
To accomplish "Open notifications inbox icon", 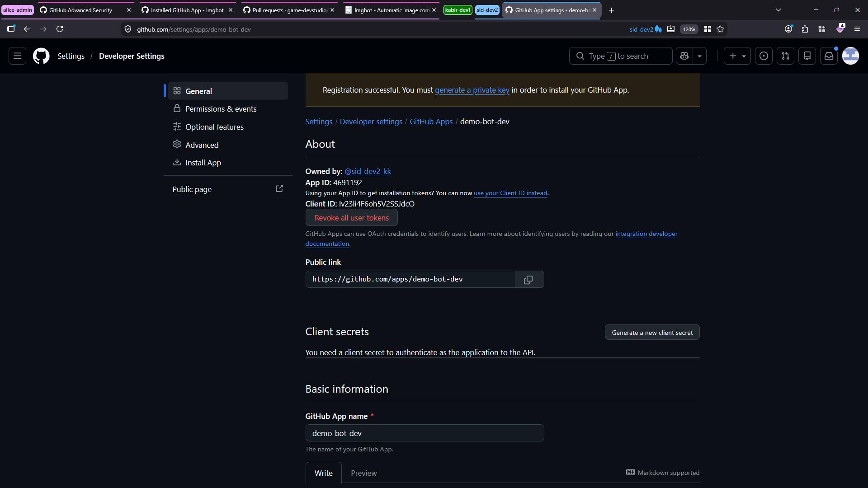I will coord(829,56).
